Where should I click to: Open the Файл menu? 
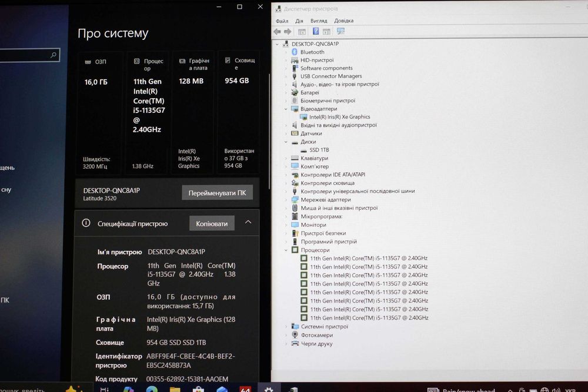pyautogui.click(x=282, y=21)
